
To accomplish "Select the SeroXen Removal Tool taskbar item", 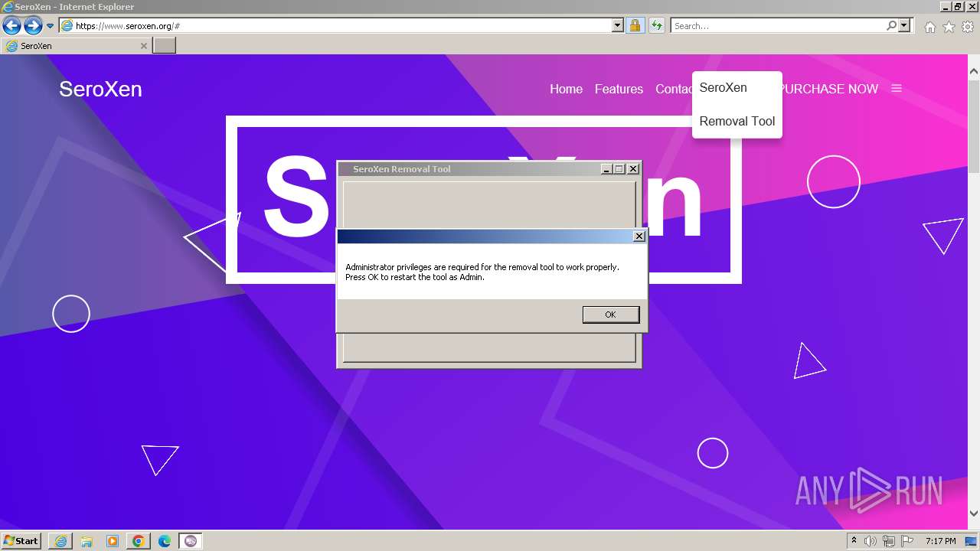I will [191, 541].
